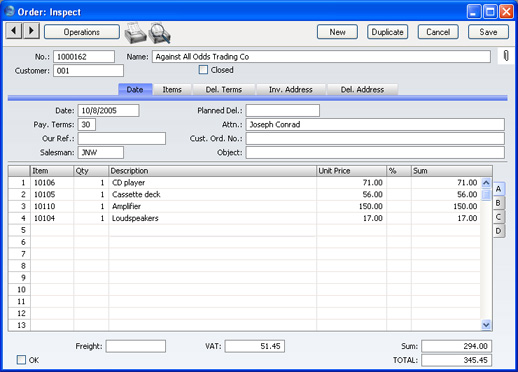Switch the item grid to flip D
Image resolution: width=518 pixels, height=372 pixels.
[x=498, y=231]
